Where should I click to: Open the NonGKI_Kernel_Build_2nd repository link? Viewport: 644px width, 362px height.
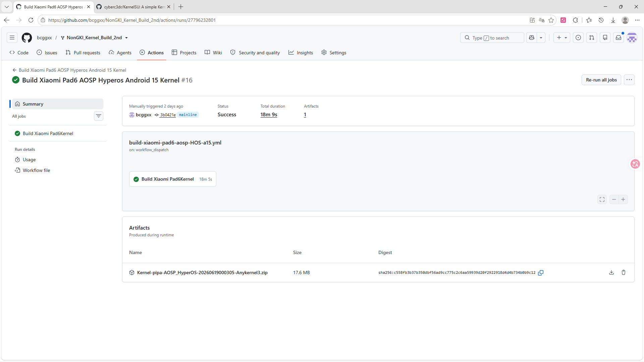click(94, 38)
